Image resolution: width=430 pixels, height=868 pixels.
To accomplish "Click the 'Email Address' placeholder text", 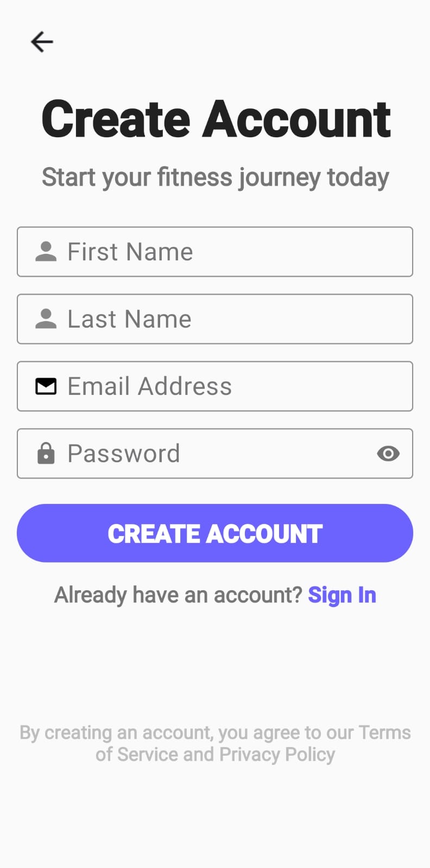I will click(150, 386).
